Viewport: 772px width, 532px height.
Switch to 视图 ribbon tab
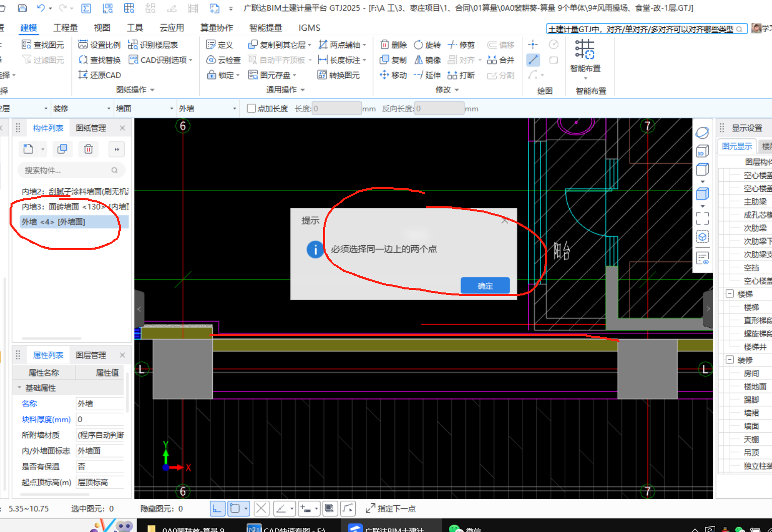click(x=102, y=28)
